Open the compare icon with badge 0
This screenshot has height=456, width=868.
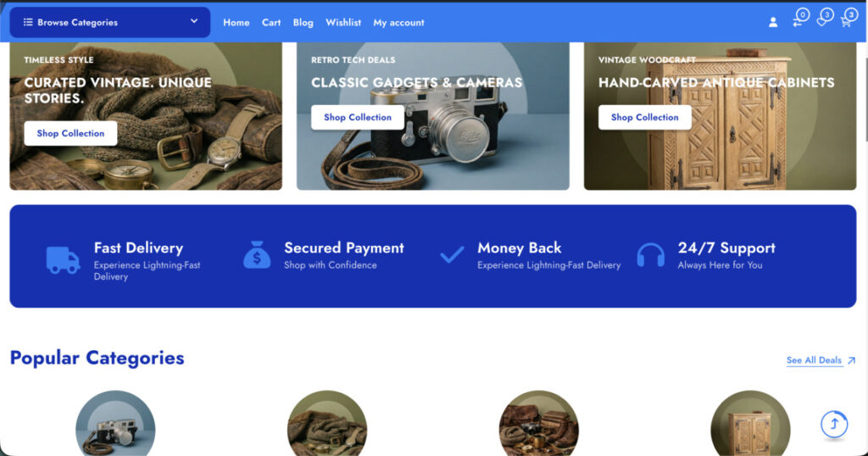800,19
